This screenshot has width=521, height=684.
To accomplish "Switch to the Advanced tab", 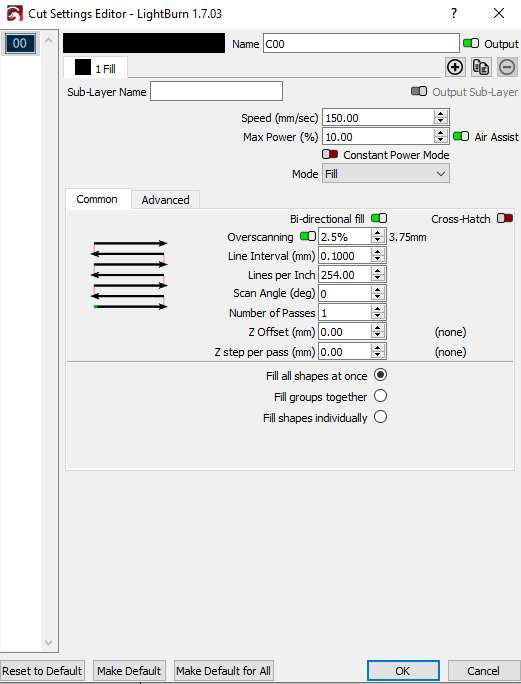I will [165, 200].
